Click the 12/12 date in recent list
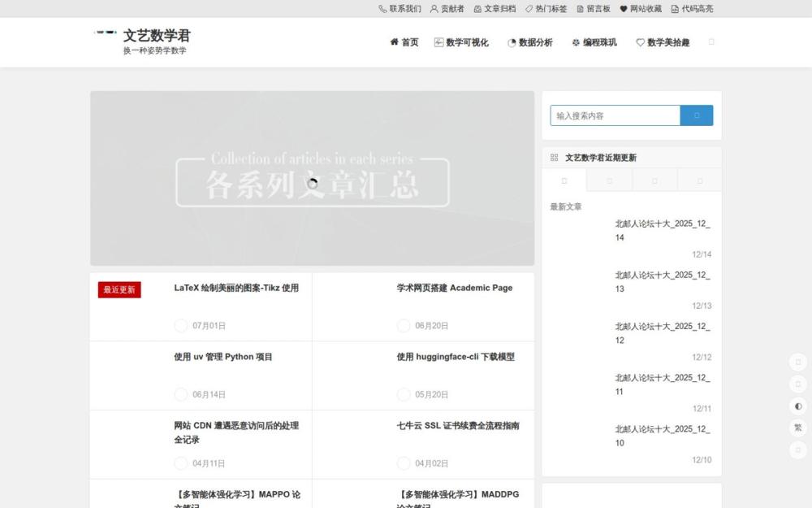The height and width of the screenshot is (508, 812). [x=702, y=357]
